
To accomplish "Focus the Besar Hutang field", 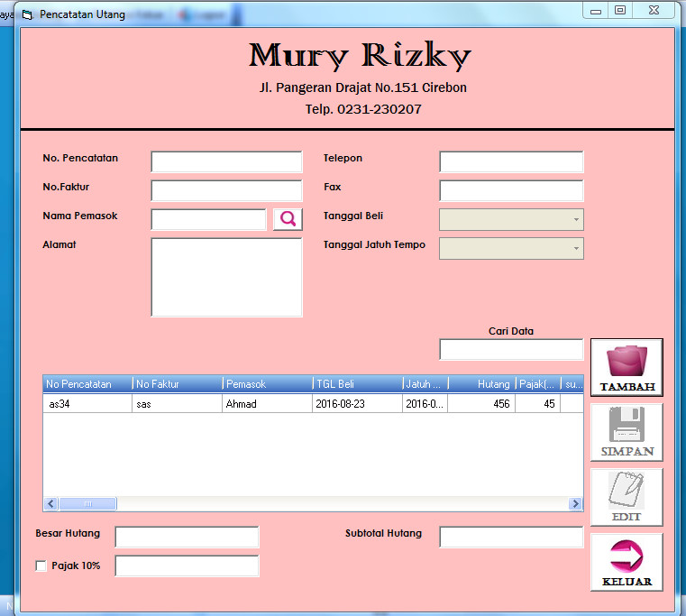I will click(187, 538).
